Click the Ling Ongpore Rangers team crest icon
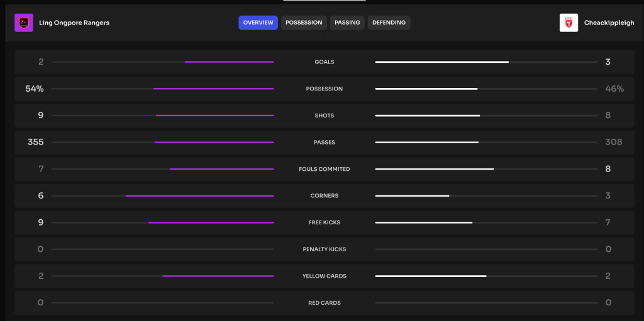This screenshot has width=644, height=321. [24, 23]
